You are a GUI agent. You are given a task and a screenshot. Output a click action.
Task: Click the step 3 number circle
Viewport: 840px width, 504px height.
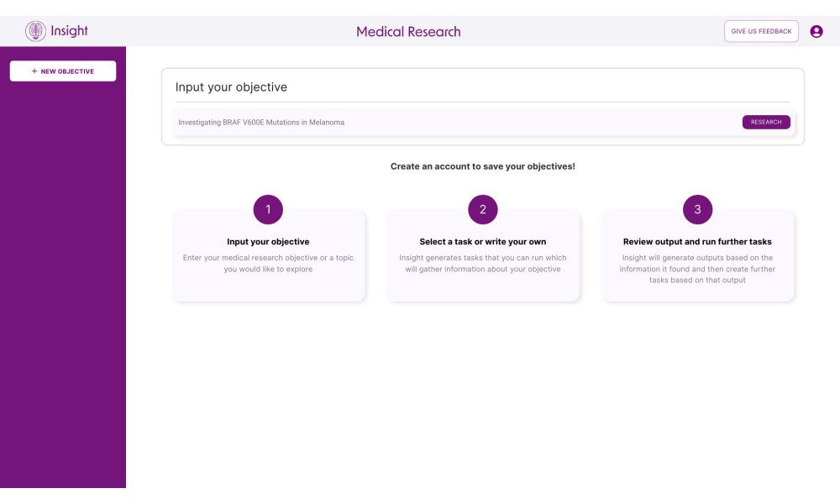pyautogui.click(x=697, y=209)
